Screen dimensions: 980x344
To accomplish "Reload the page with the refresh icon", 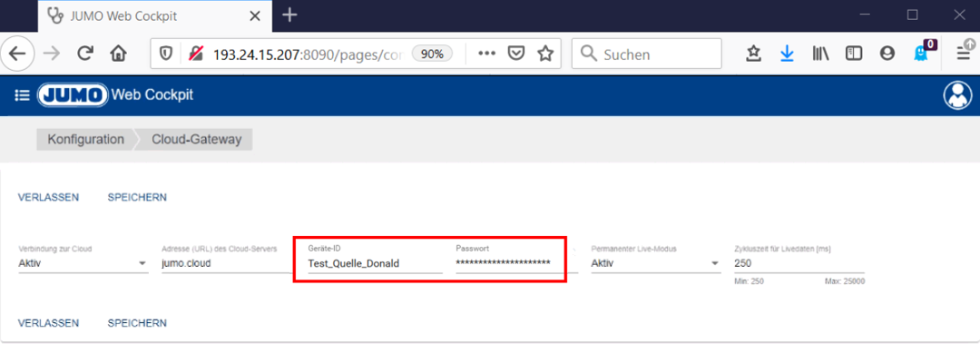I will [85, 54].
